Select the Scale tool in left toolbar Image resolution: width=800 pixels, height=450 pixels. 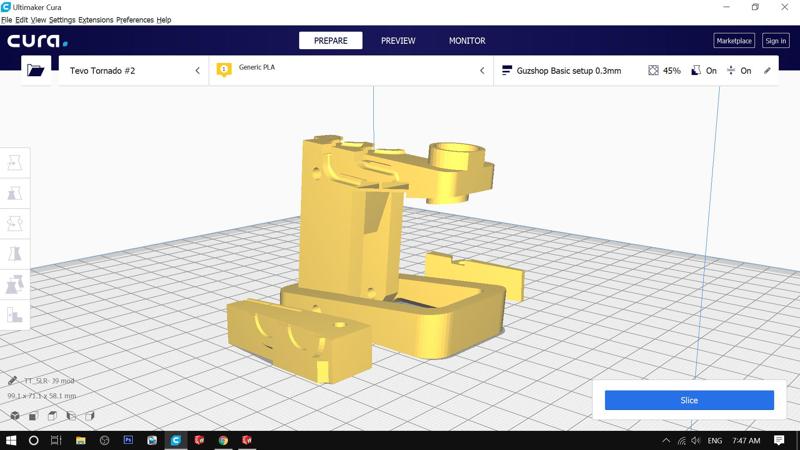point(15,193)
